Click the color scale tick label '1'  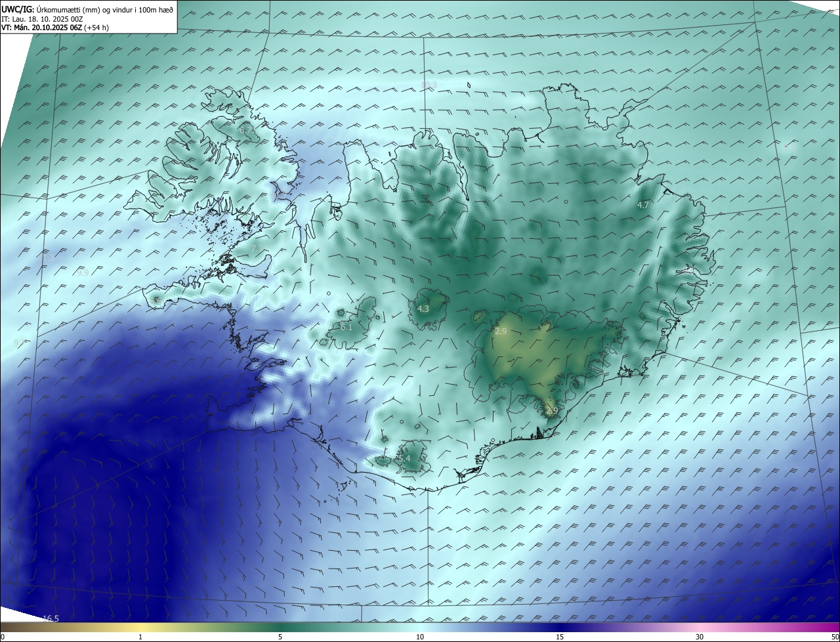pyautogui.click(x=140, y=637)
